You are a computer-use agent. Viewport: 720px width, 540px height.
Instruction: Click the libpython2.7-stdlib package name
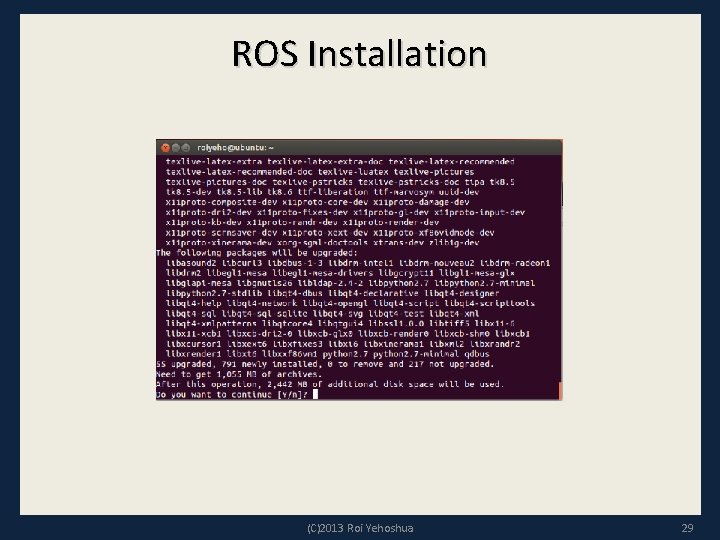click(214, 293)
